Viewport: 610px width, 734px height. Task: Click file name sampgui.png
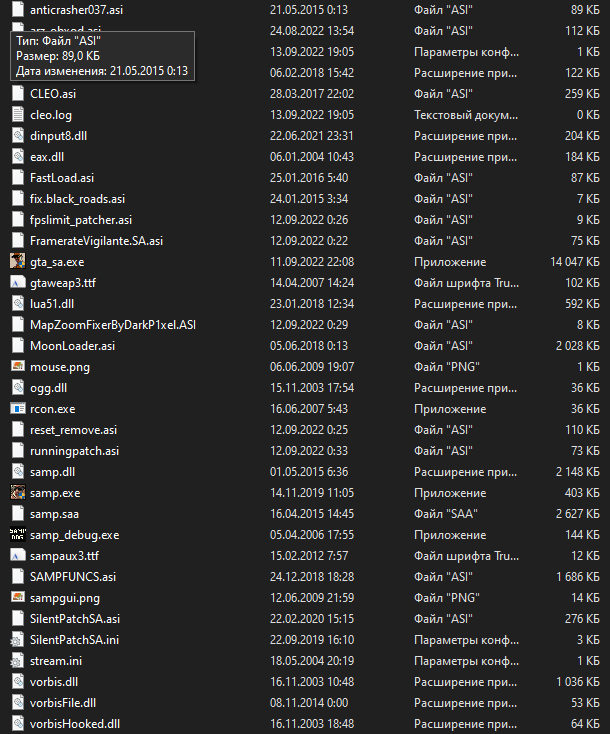point(65,598)
